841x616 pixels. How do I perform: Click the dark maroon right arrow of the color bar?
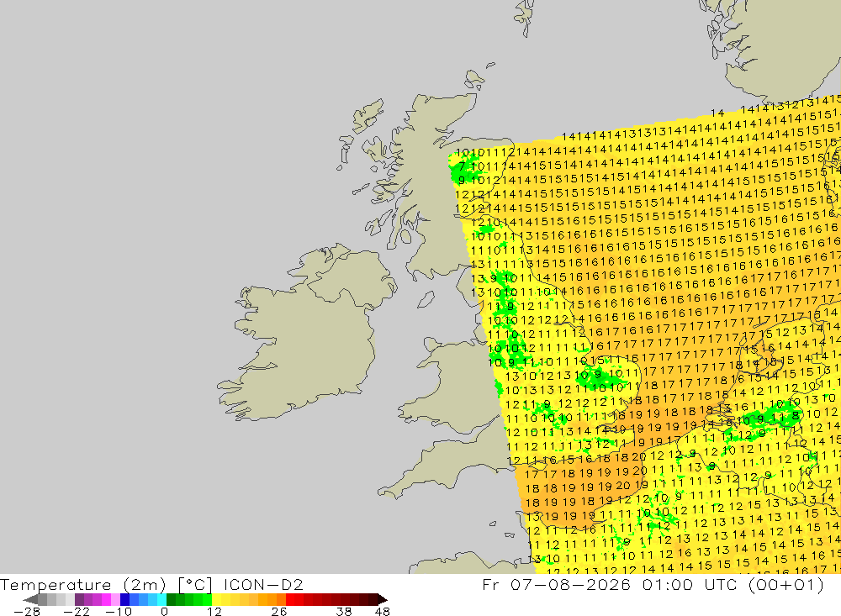click(x=383, y=599)
